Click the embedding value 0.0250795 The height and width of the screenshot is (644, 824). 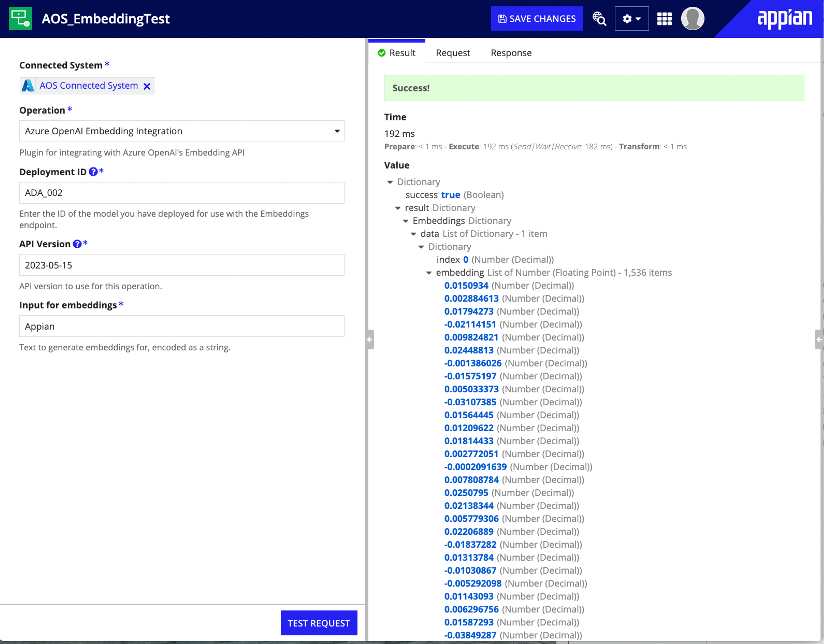point(466,493)
